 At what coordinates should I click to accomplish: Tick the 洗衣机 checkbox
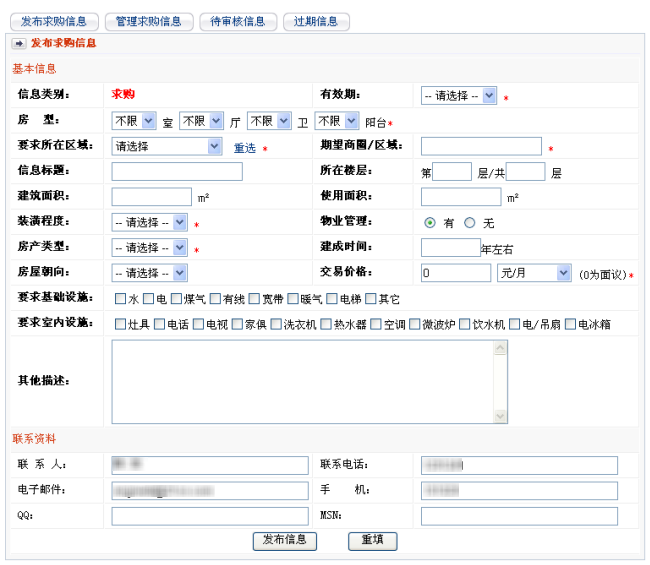click(x=276, y=324)
